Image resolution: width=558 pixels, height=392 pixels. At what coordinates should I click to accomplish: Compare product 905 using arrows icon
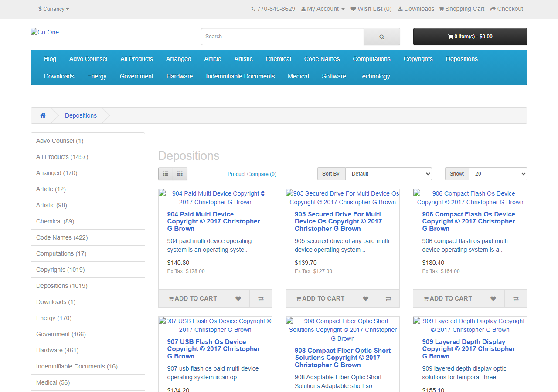tap(388, 298)
